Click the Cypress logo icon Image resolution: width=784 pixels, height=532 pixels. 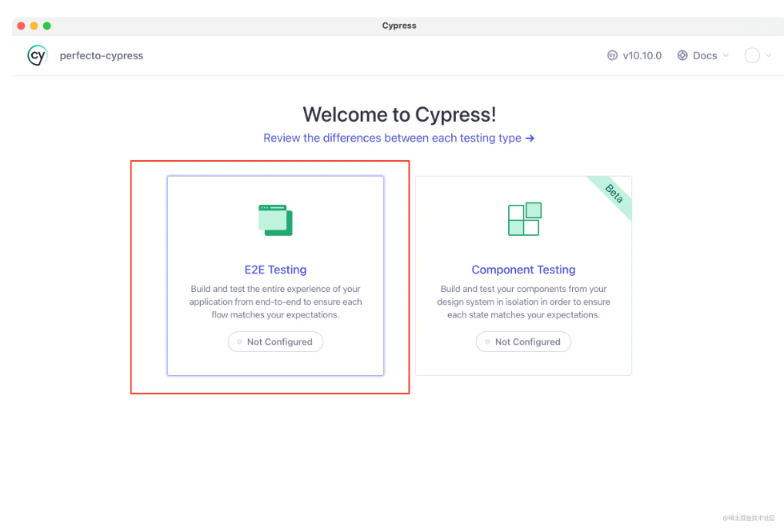coord(38,55)
